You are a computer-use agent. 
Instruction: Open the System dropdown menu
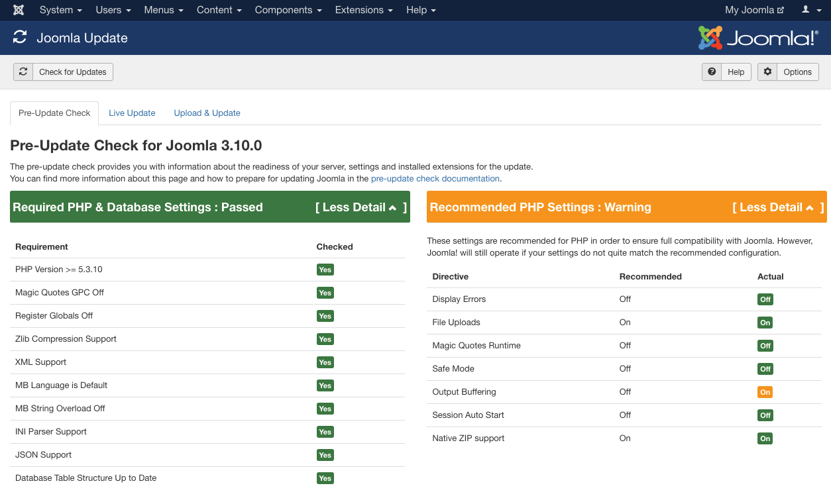click(x=60, y=10)
